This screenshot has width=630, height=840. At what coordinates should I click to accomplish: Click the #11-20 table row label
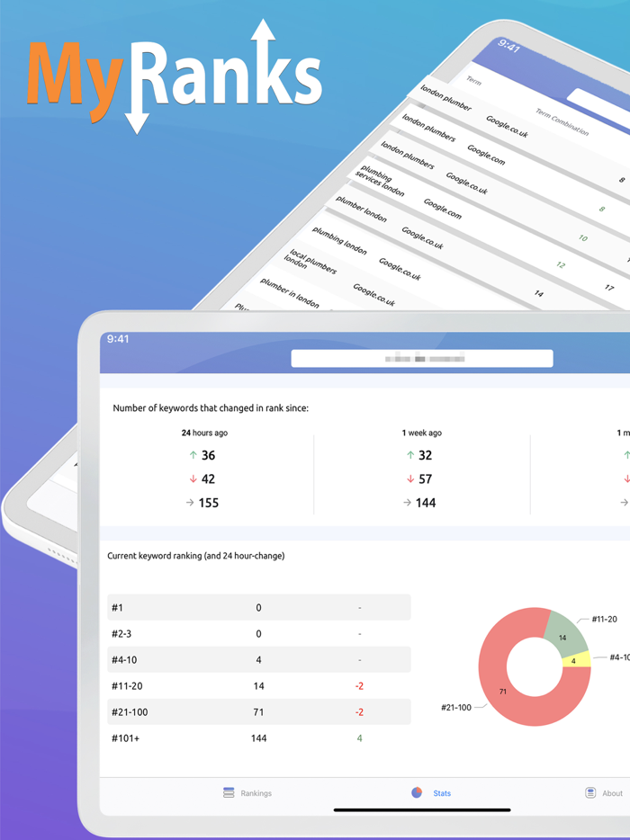point(127,686)
